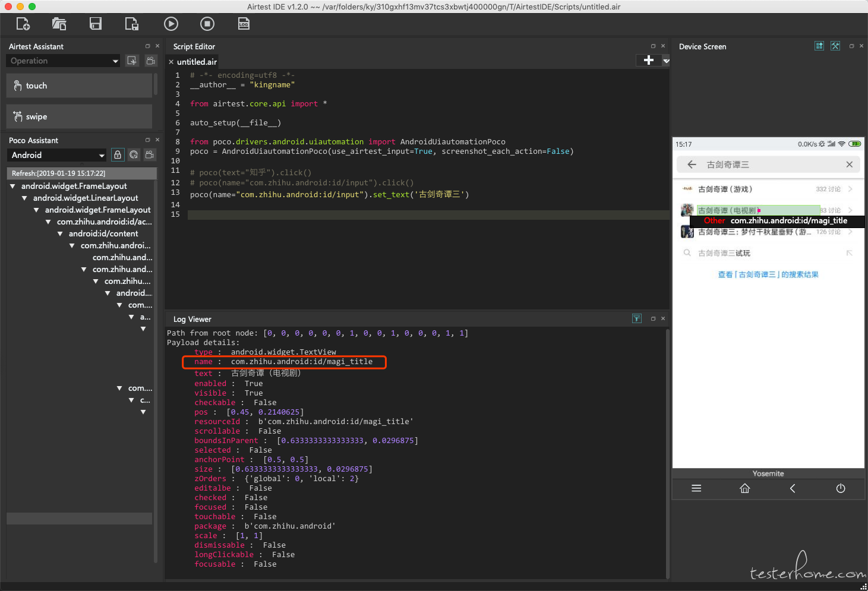Open the script tab list dropdown arrow
Screen dimensions: 868x591
tap(666, 61)
